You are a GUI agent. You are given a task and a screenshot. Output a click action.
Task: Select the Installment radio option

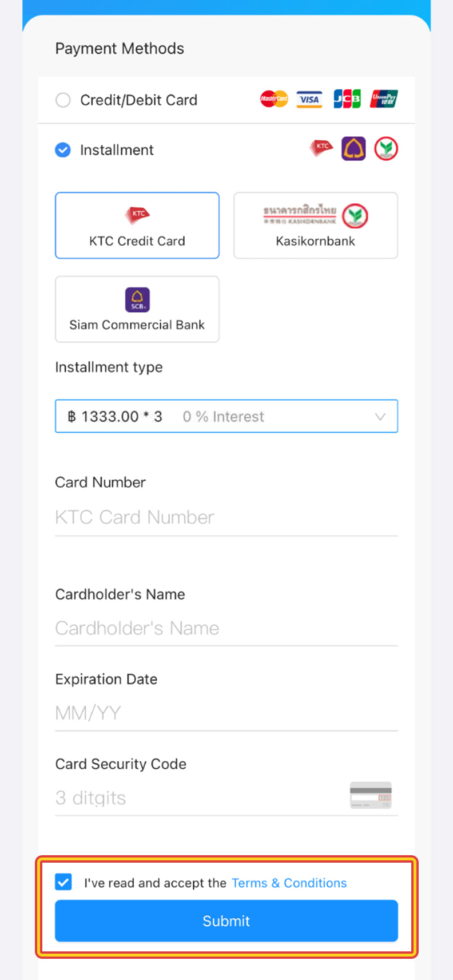point(63,150)
